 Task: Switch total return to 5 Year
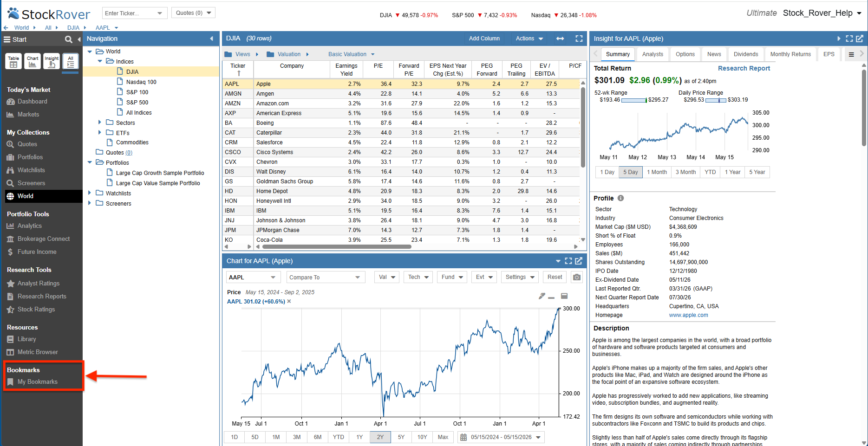click(757, 172)
